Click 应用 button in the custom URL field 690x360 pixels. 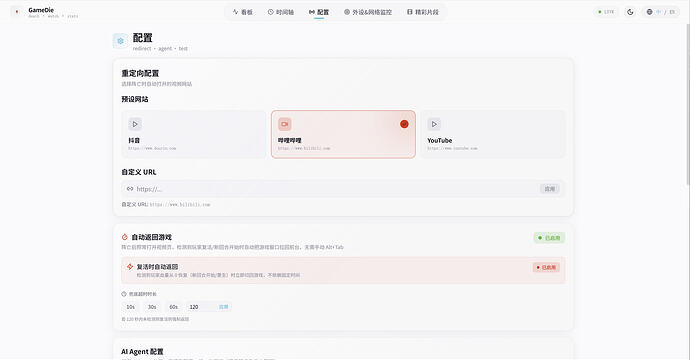[x=550, y=189]
